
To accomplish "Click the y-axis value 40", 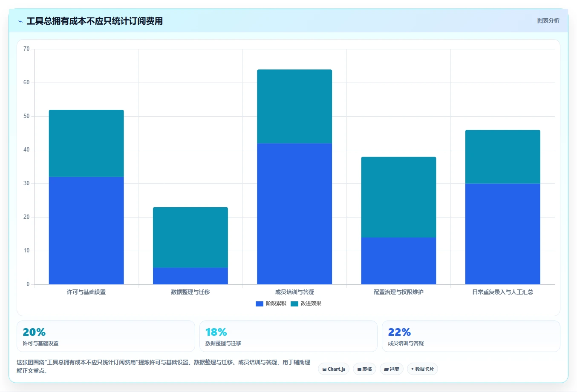I will click(26, 150).
